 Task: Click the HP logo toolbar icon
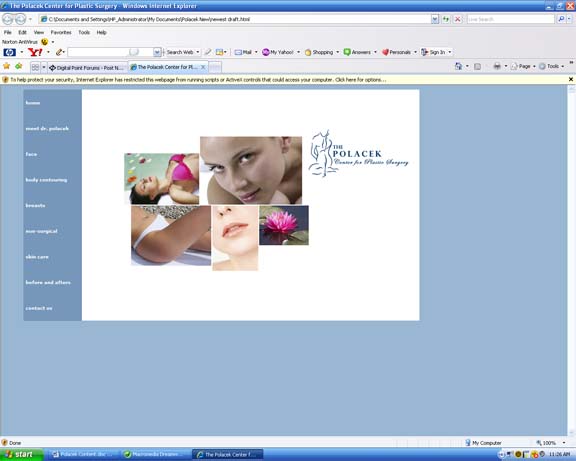pos(9,53)
